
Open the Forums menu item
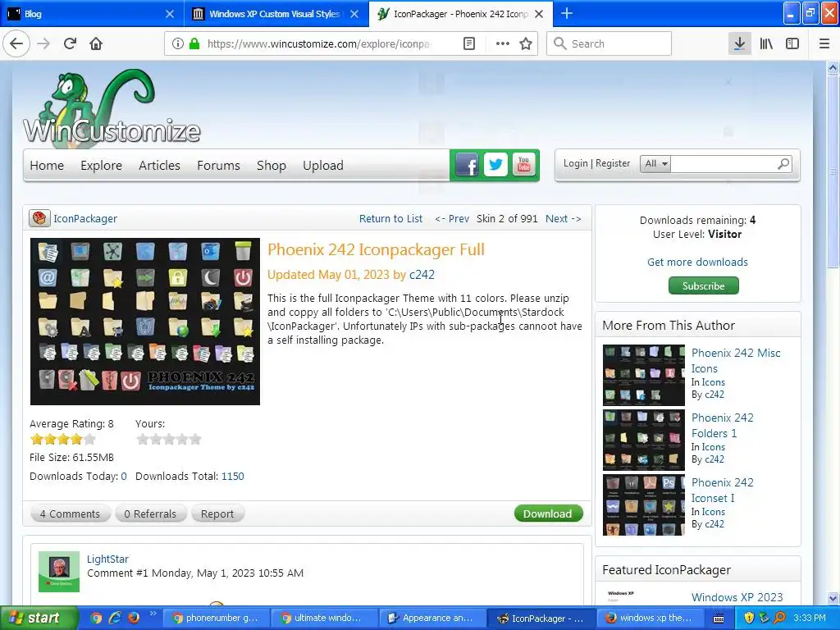tap(218, 166)
